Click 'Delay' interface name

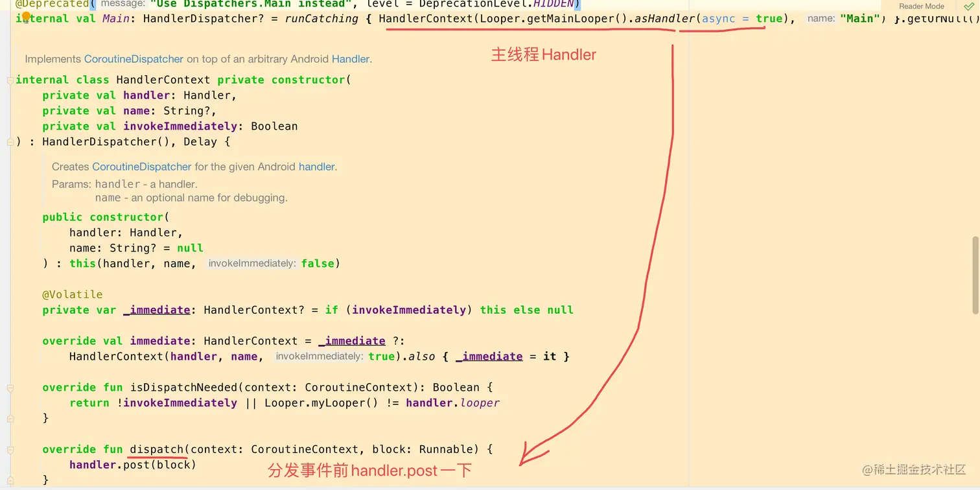tap(200, 142)
